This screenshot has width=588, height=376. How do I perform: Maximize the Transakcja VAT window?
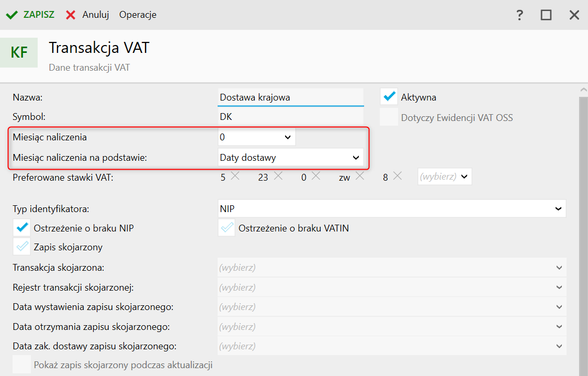(x=546, y=15)
